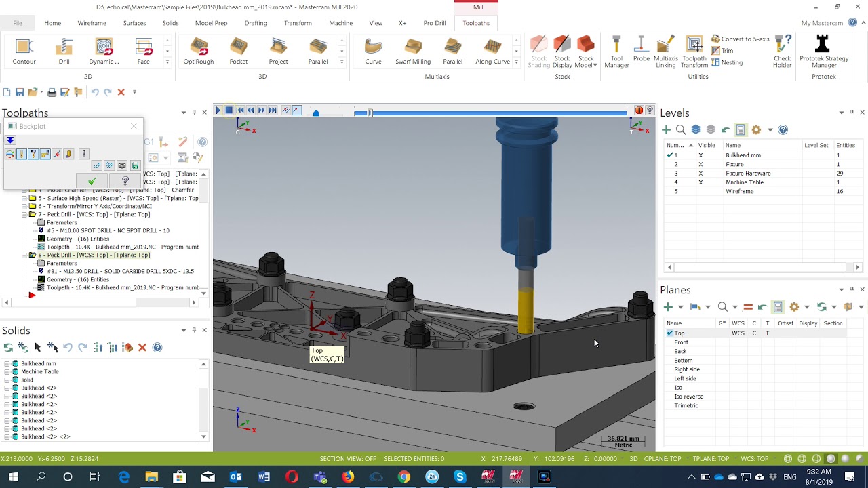Expand the Multiaxis toolpaths gallery
This screenshot has height=488, width=868.
point(517,62)
